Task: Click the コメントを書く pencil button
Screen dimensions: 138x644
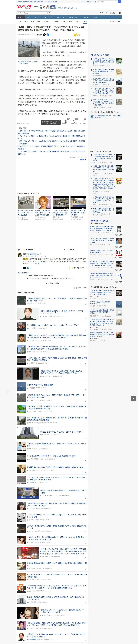Action: point(69,250)
